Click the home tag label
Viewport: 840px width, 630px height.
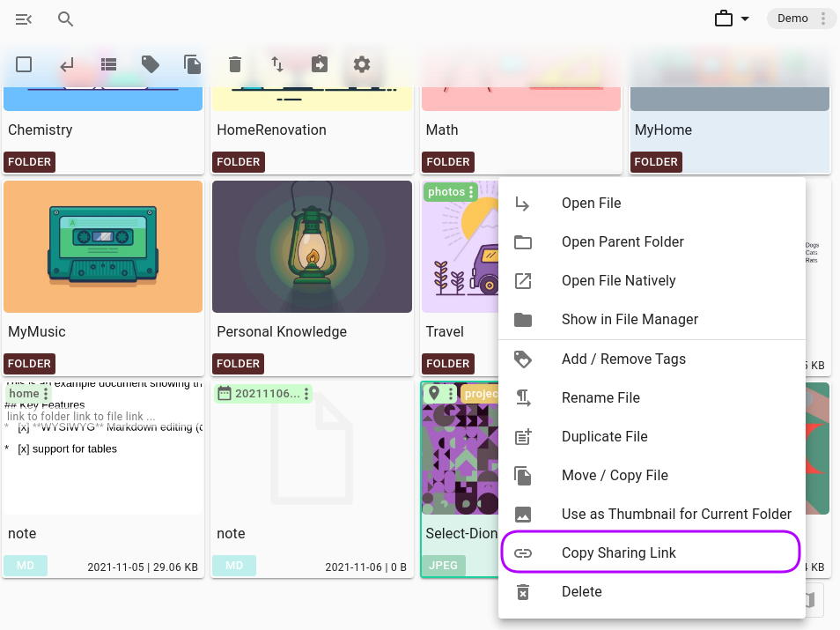point(24,394)
